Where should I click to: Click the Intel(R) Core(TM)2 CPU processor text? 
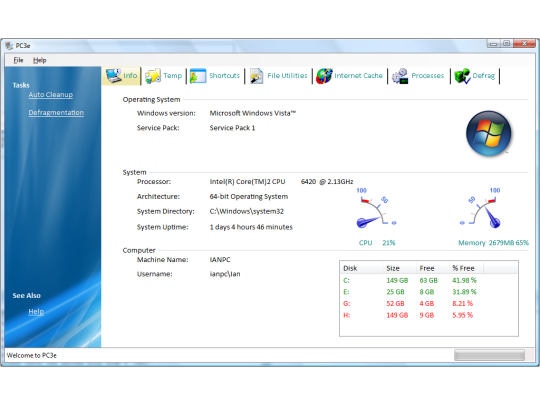click(247, 182)
